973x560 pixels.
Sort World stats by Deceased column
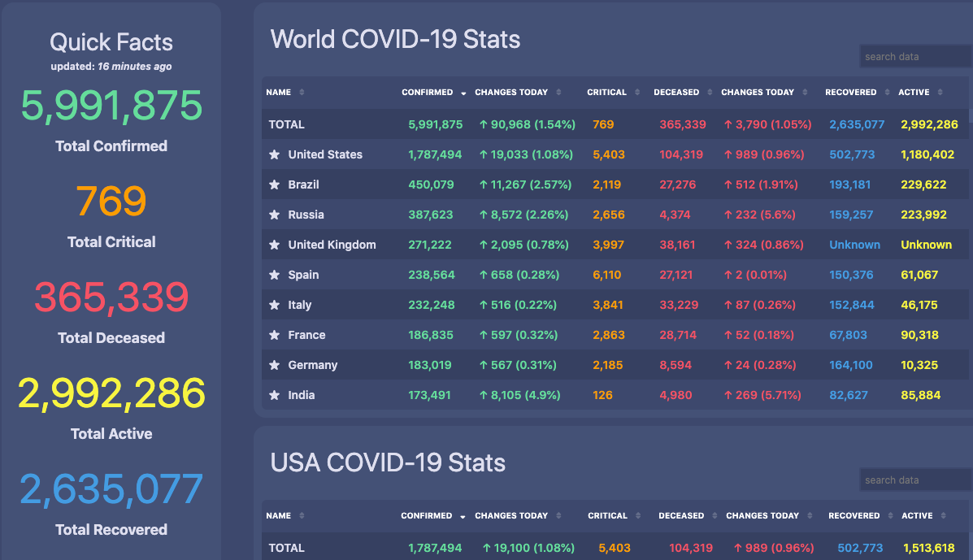(x=710, y=93)
